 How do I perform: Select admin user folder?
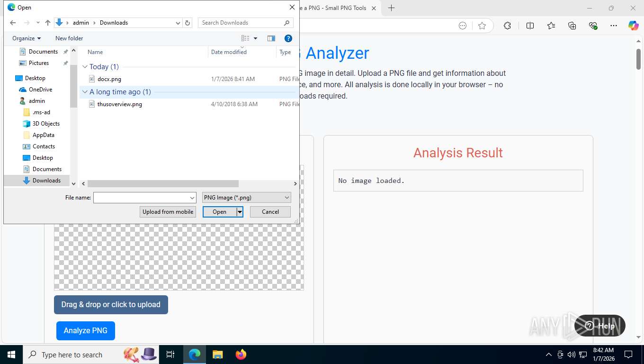(36, 101)
